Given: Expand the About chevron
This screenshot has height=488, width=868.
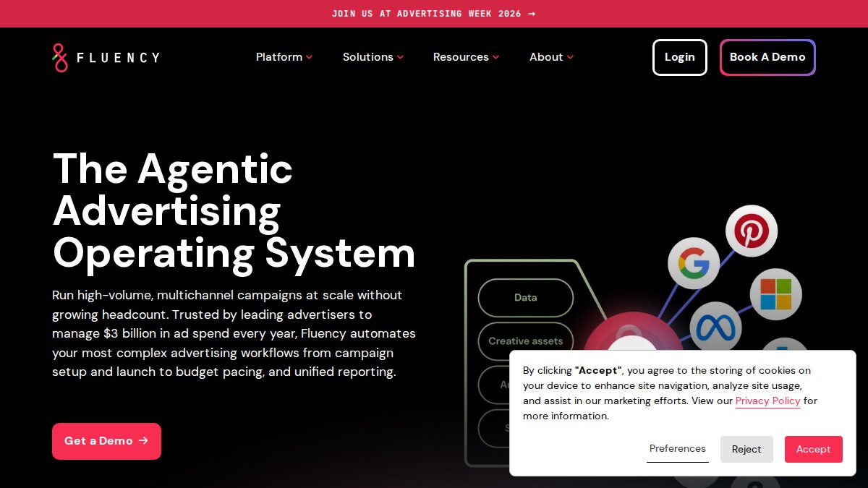Looking at the screenshot, I should [570, 57].
